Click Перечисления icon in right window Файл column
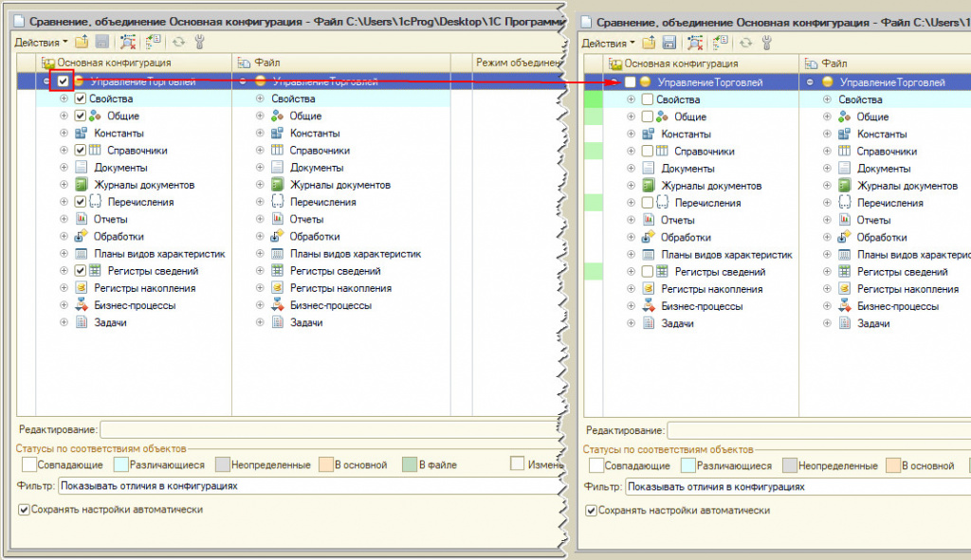The width and height of the screenshot is (971, 560). [844, 203]
